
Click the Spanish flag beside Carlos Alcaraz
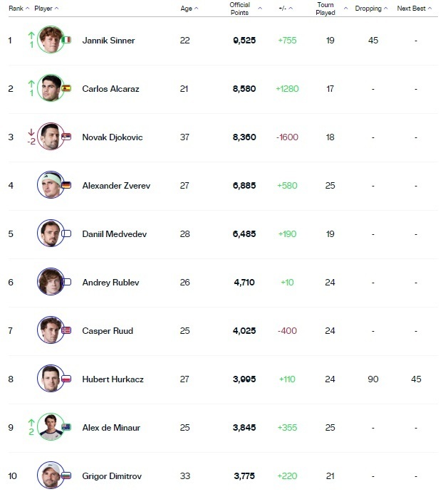tap(67, 88)
